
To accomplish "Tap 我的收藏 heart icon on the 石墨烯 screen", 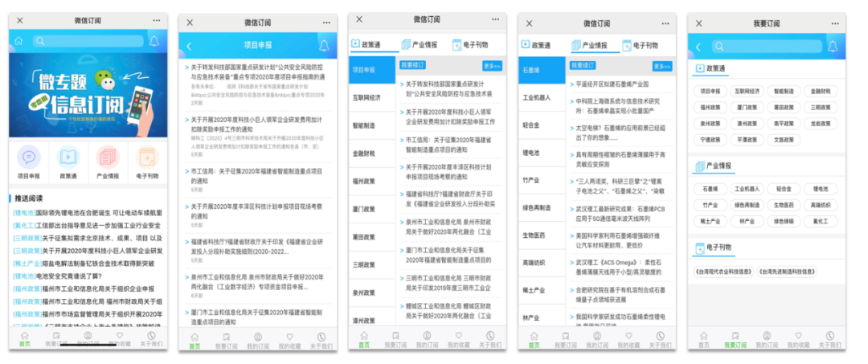I will [628, 336].
